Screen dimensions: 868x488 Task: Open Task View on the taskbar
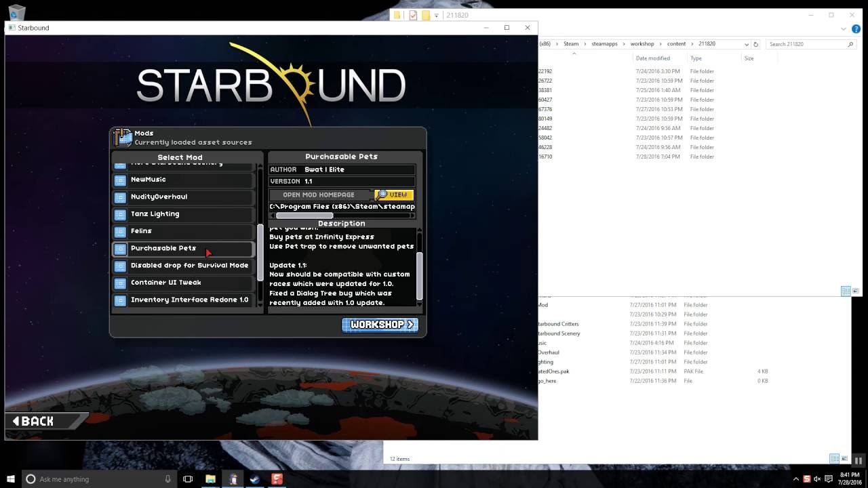(x=189, y=479)
